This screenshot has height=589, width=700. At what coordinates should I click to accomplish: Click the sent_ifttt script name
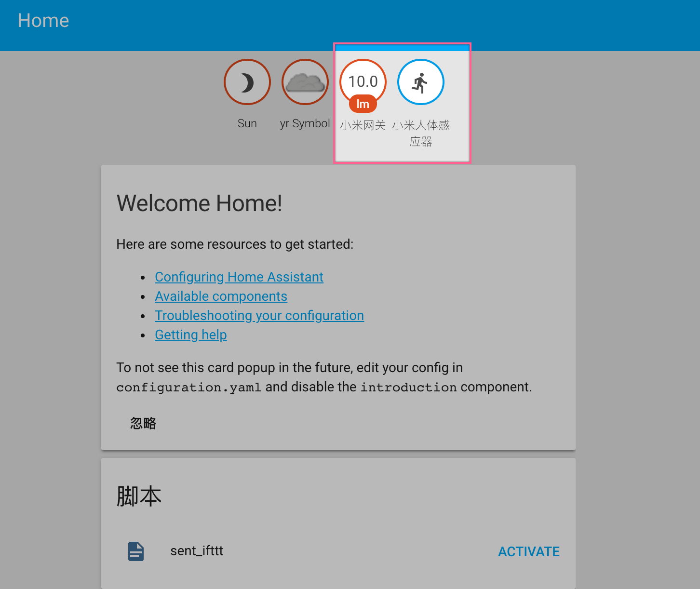pyautogui.click(x=197, y=551)
